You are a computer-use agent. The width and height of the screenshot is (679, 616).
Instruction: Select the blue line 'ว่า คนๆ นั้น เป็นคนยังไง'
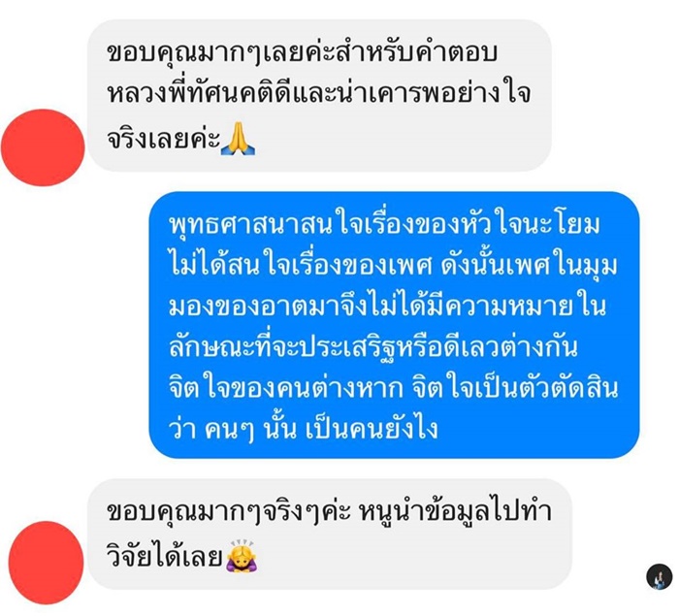303,430
